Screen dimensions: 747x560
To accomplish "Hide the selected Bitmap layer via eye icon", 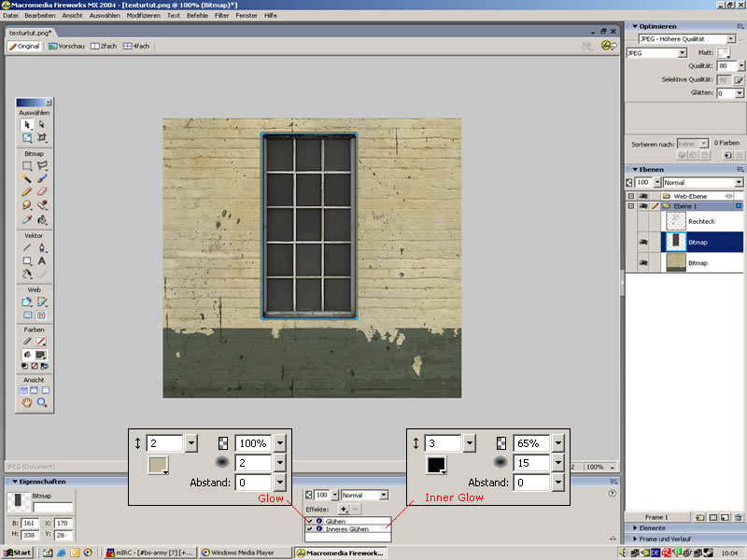I will [x=643, y=242].
